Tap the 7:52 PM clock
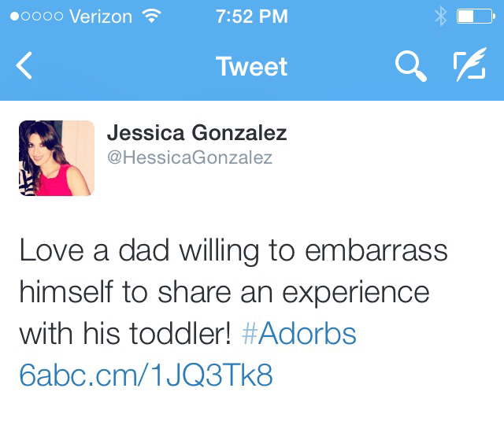The width and height of the screenshot is (504, 429). point(251,17)
